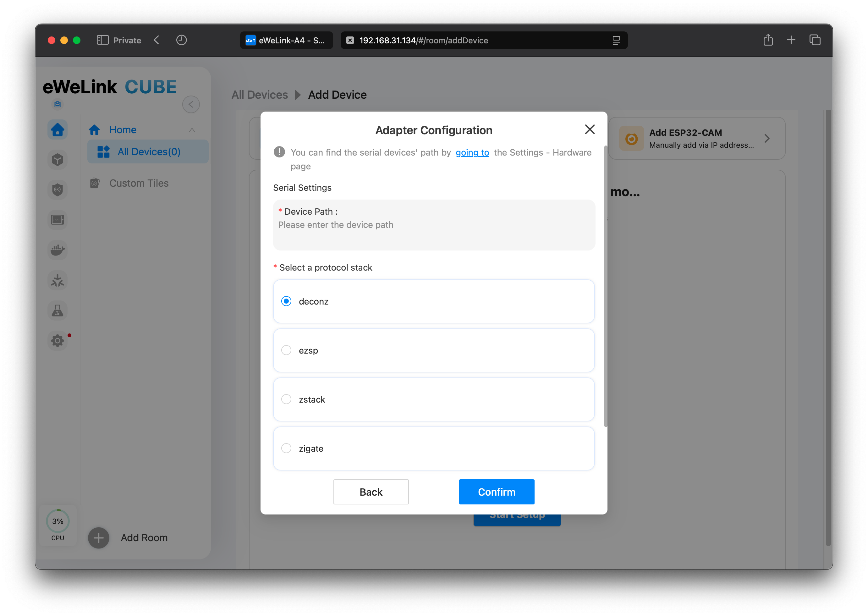The height and width of the screenshot is (616, 868).
Task: Switch to the eWeLink-A4 browser tab
Action: 286,40
